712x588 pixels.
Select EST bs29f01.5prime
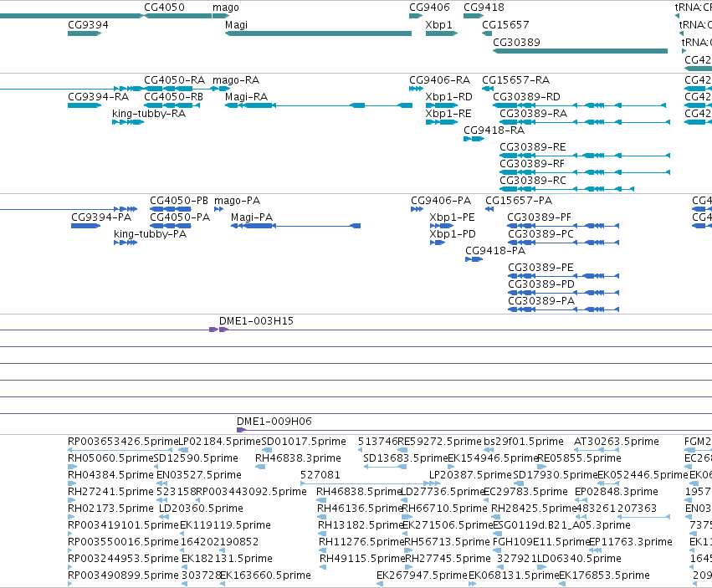[x=523, y=442]
